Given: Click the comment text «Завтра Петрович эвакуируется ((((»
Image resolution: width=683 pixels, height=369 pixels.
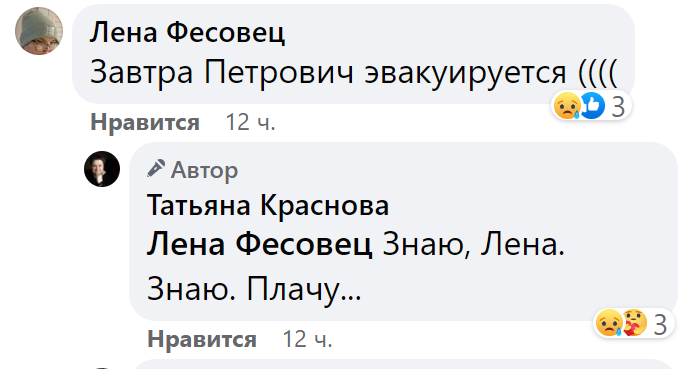Looking at the screenshot, I should (354, 73).
